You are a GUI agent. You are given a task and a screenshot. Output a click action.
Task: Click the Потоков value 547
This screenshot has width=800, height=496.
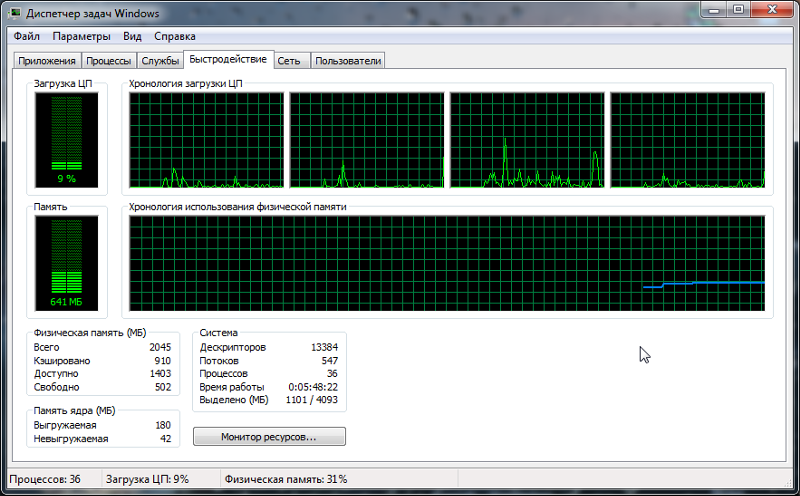coord(329,360)
